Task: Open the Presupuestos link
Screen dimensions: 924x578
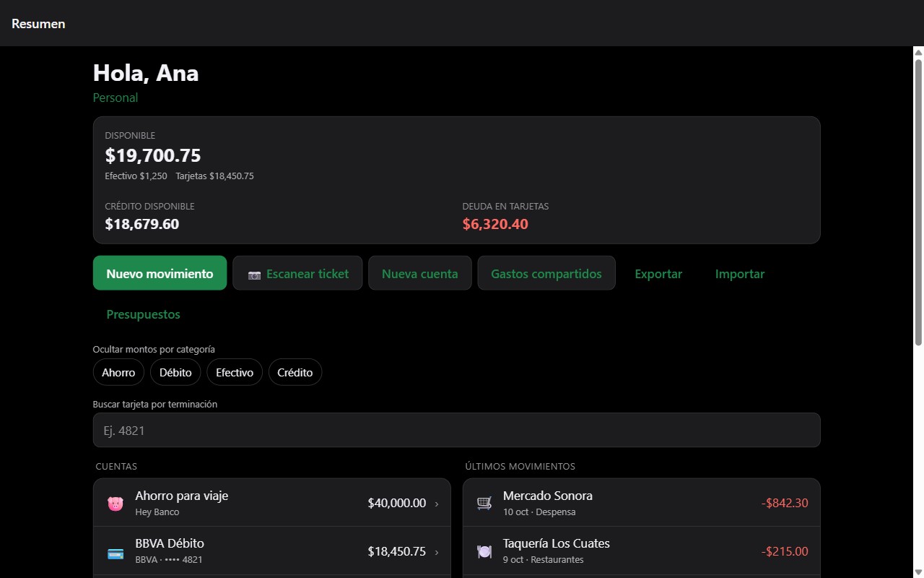Action: pyautogui.click(x=143, y=314)
